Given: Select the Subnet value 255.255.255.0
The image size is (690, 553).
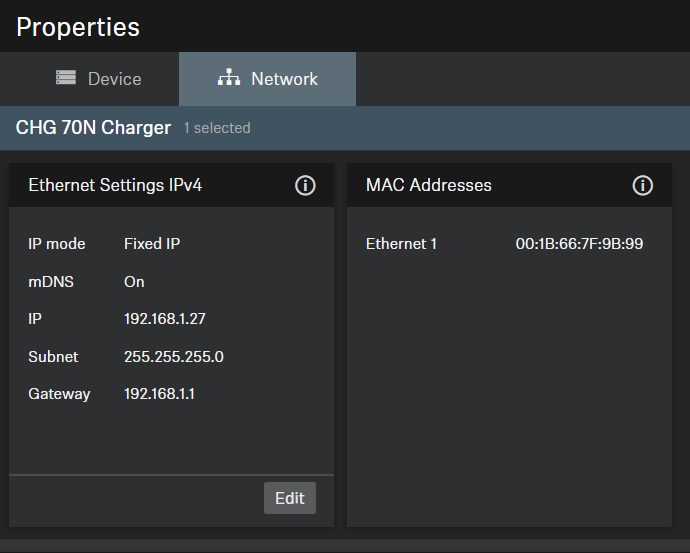Looking at the screenshot, I should coord(173,357).
